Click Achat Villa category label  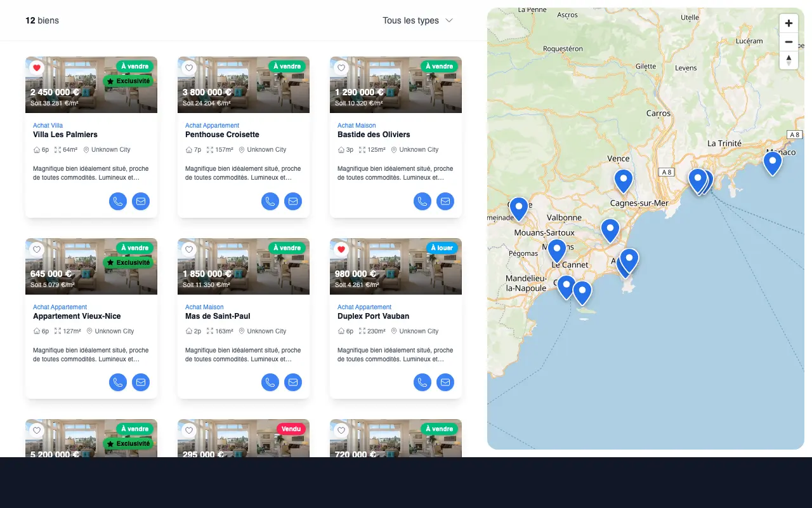(48, 126)
